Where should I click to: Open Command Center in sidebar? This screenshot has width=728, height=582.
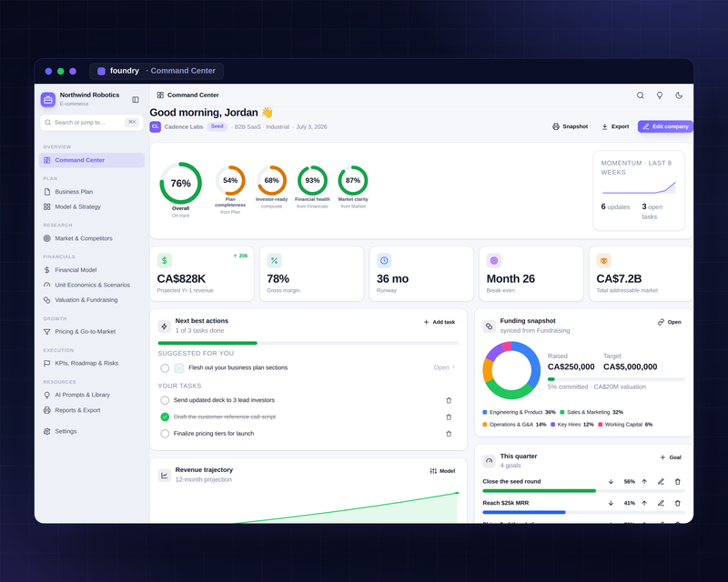pyautogui.click(x=92, y=160)
